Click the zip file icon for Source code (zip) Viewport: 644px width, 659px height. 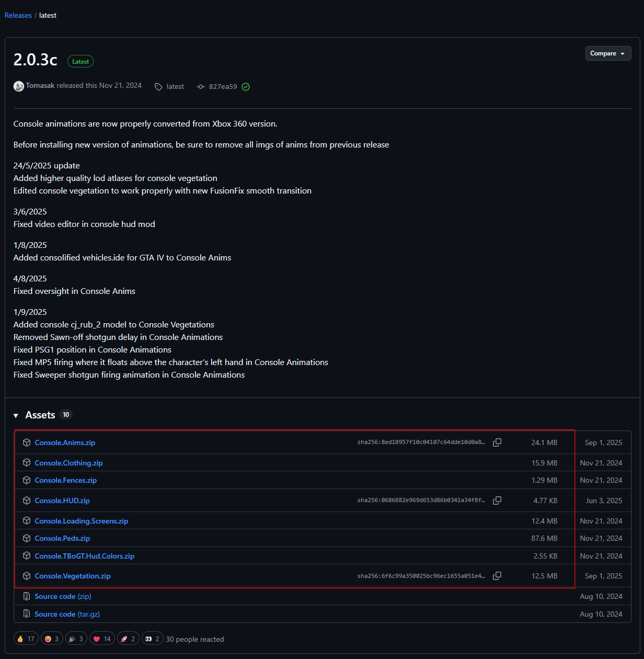[27, 596]
